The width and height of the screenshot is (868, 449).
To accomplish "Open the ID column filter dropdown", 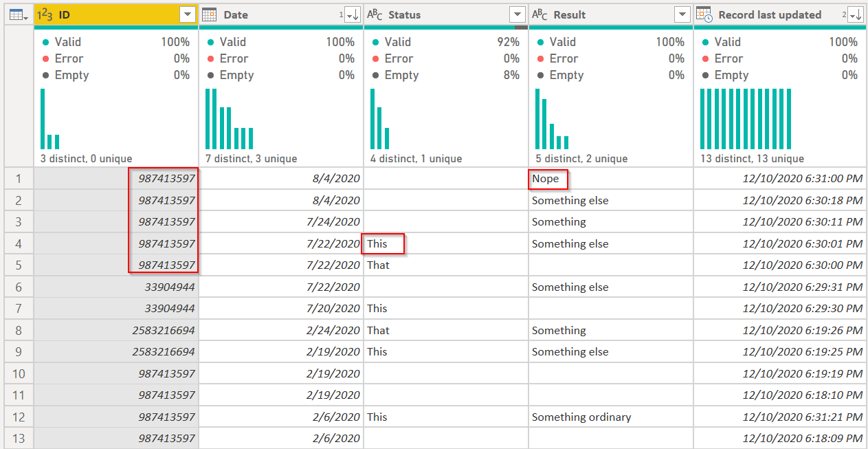I will (188, 14).
